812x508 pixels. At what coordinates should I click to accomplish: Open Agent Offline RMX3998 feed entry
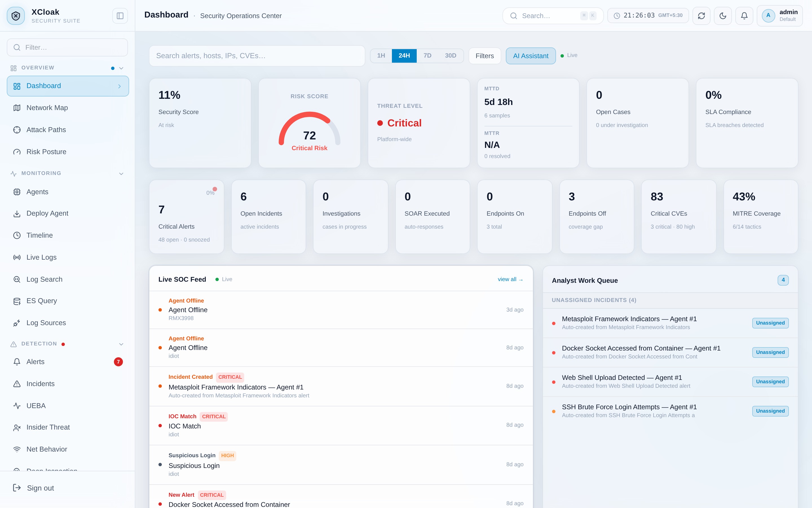pos(341,310)
